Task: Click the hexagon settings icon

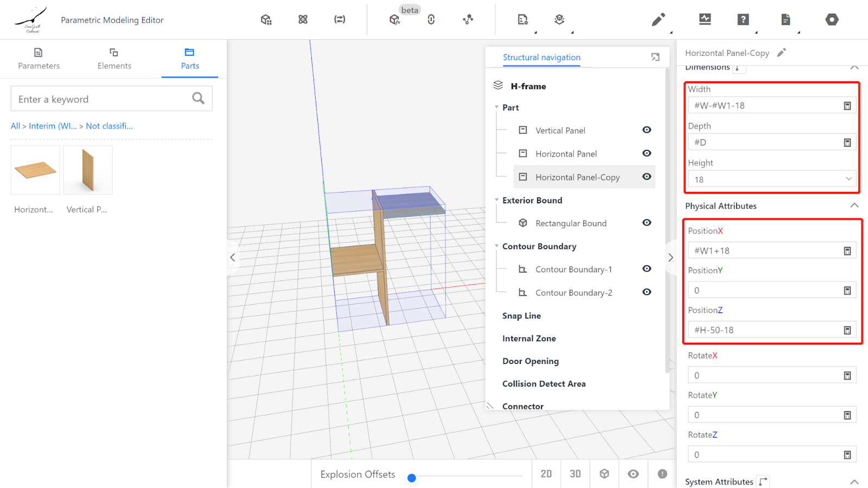Action: pyautogui.click(x=832, y=20)
